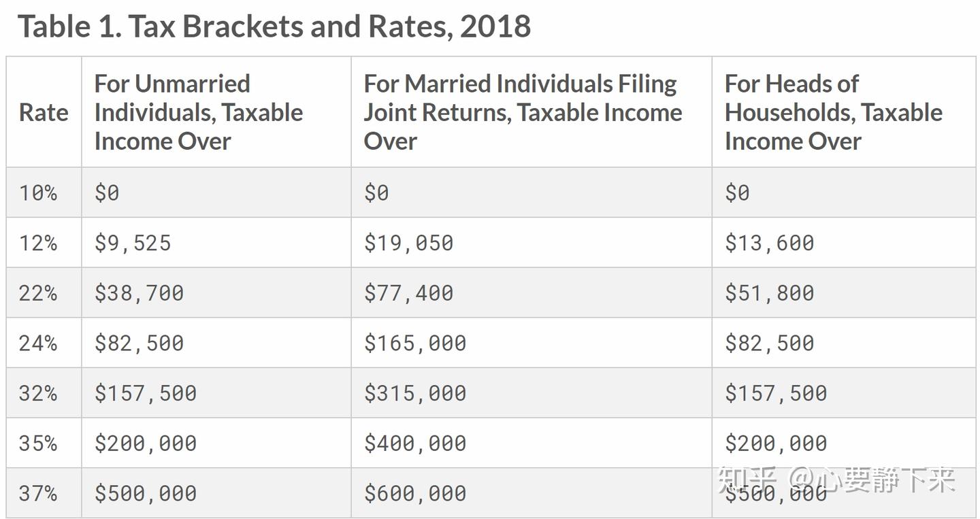Click the "For Married Individuals Filing Joint Returns" header
This screenshot has height=519, width=980.
pyautogui.click(x=523, y=112)
